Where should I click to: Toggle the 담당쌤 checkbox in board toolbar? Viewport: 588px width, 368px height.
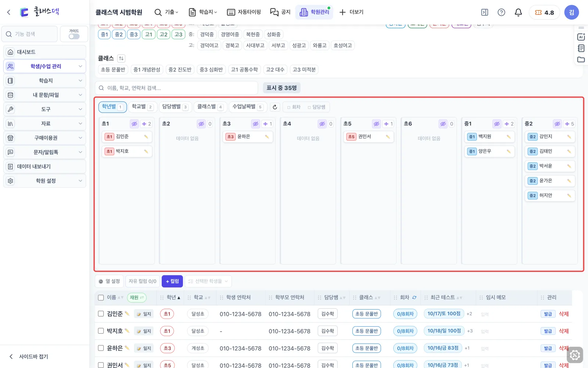pos(309,107)
